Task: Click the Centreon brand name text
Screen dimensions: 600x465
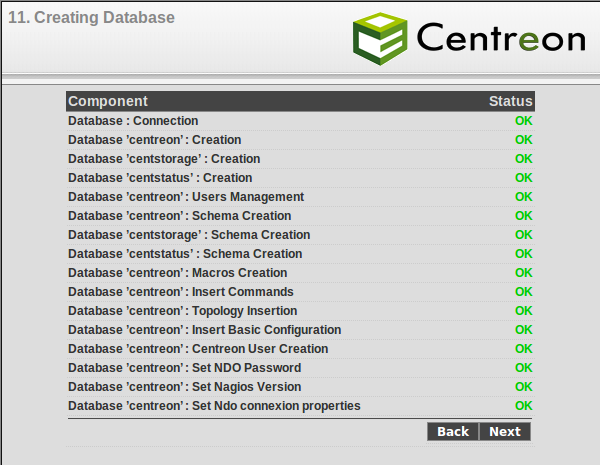Action: pos(500,38)
